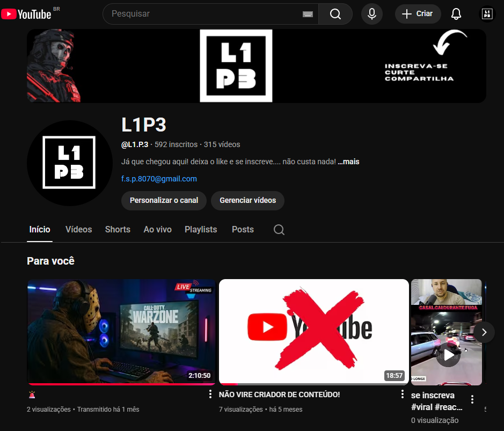Click the 2:10:50 duration badge
This screenshot has height=431, width=504.
click(199, 375)
